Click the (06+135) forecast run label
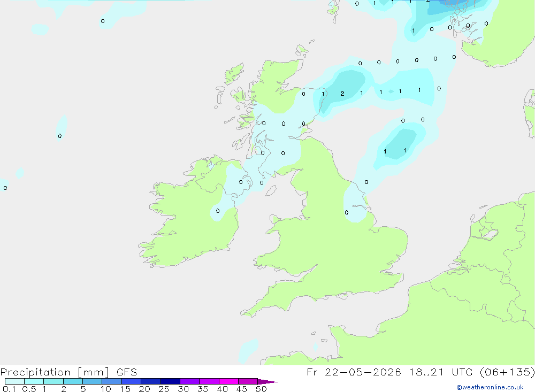Screen dimensions: 535x392 [x=507, y=372]
